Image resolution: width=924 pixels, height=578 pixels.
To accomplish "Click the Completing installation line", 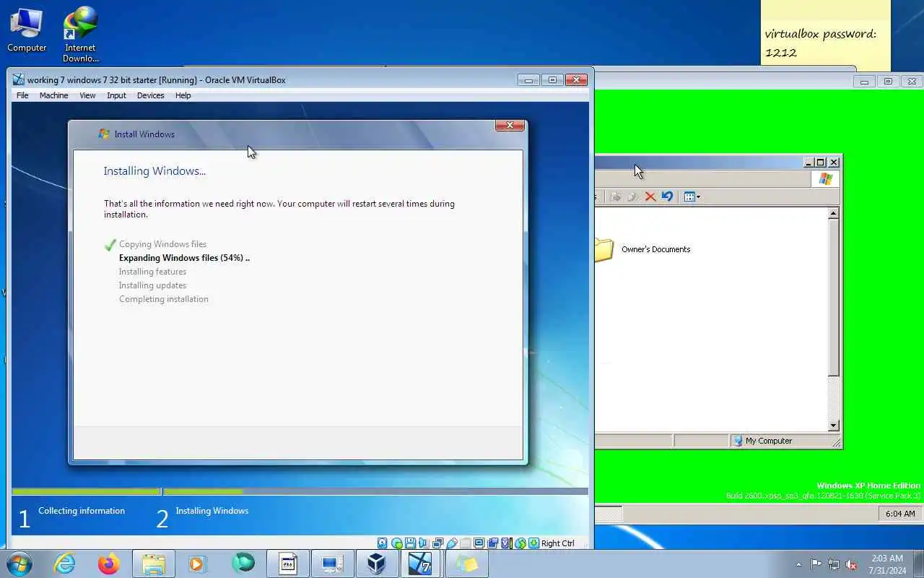I will tap(163, 299).
